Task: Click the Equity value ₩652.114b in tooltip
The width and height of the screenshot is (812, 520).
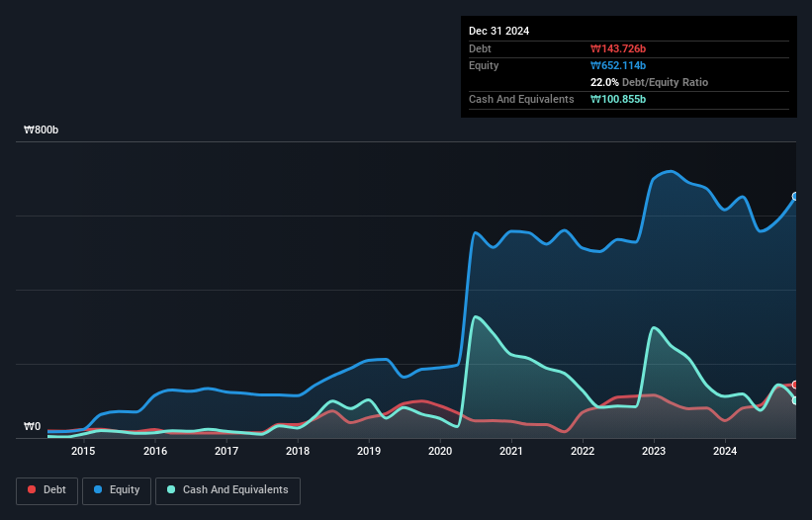Action: [x=618, y=65]
